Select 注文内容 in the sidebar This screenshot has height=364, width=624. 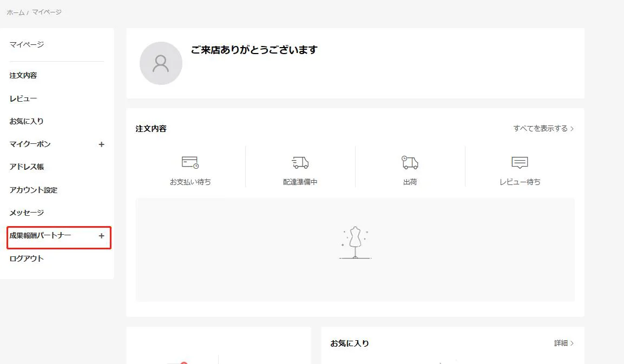[x=23, y=76]
